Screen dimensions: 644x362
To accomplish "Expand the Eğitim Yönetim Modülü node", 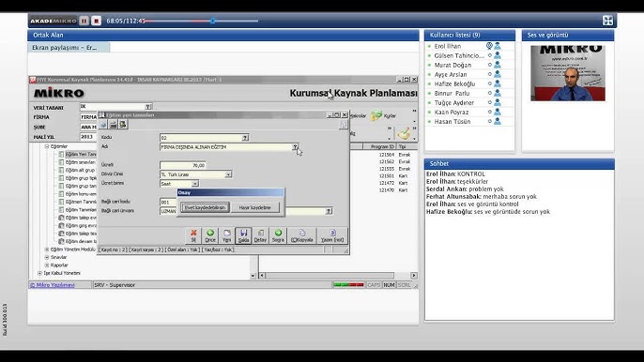I will 47,249.
